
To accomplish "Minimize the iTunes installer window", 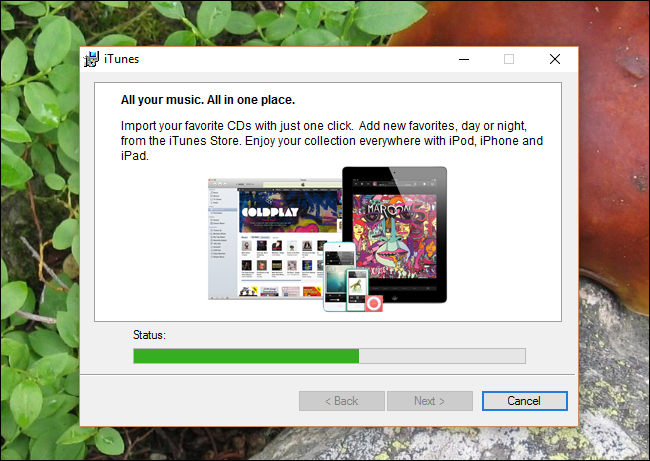I will [x=464, y=59].
